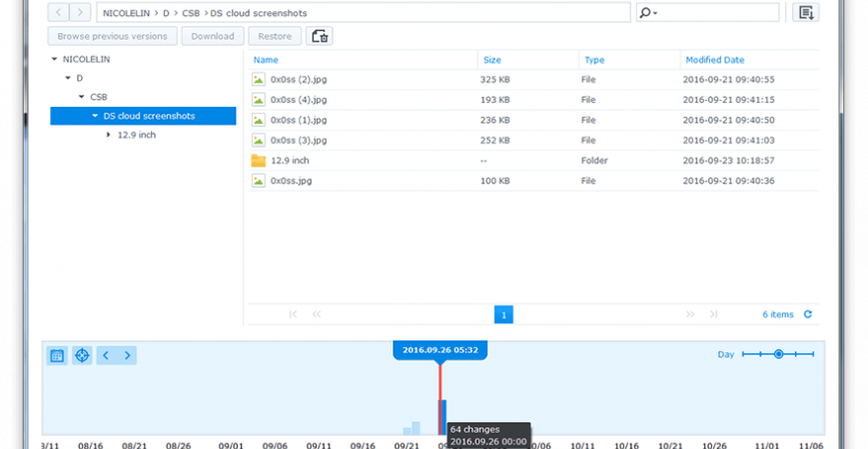Click Browse previous versions button
Image resolution: width=868 pixels, height=449 pixels.
pos(113,36)
